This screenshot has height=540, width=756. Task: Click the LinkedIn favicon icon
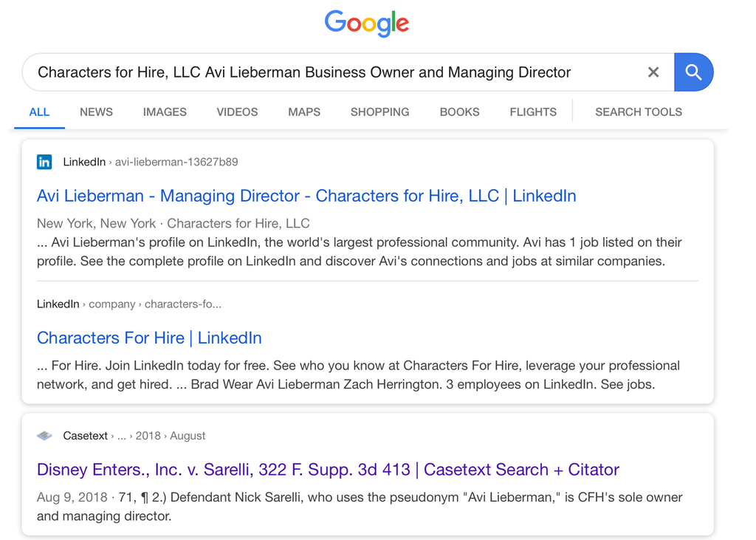click(x=44, y=162)
